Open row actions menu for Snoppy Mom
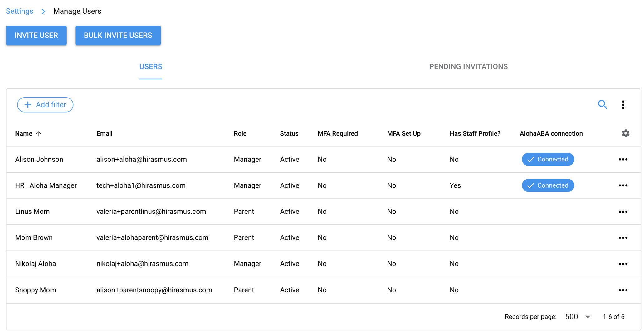This screenshot has height=331, width=644. click(623, 290)
